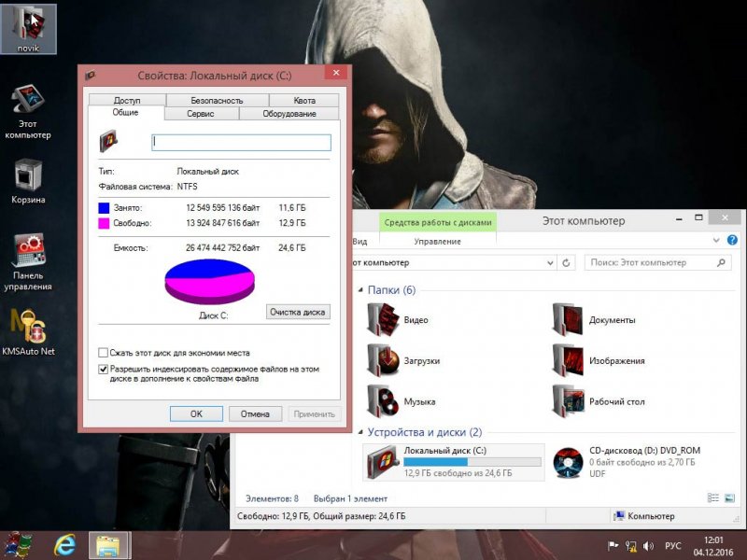Open the Вид ribbon tab
The height and width of the screenshot is (560, 747).
click(359, 242)
